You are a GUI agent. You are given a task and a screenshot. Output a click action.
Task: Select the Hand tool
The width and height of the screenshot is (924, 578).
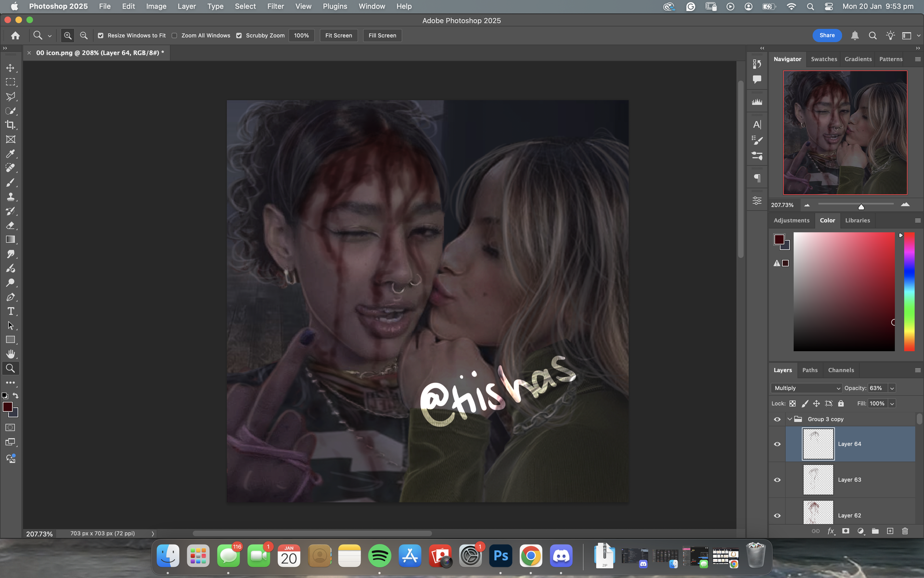coord(10,354)
